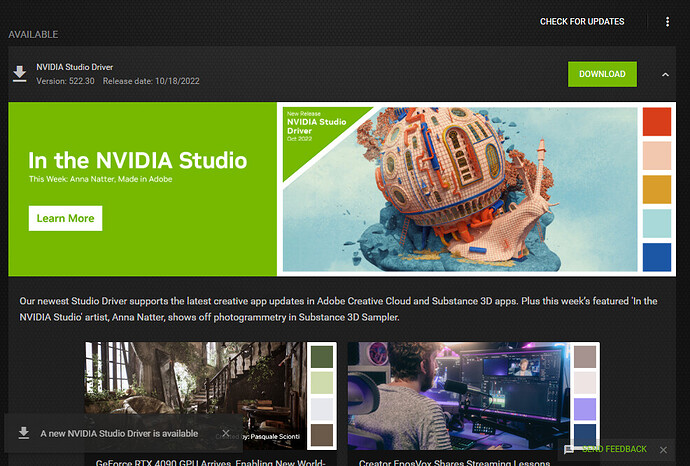Click the SEND FEEDBACK chat icon
The height and width of the screenshot is (466, 690).
pos(569,449)
